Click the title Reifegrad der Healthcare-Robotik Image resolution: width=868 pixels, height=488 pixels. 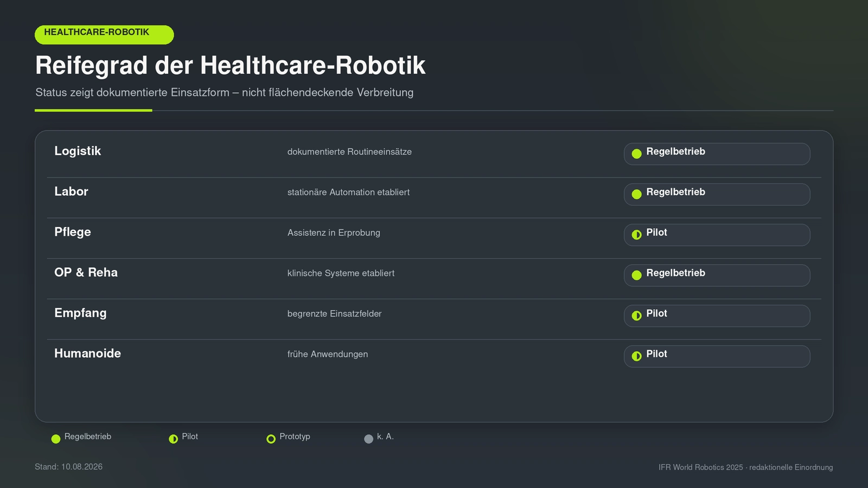click(x=230, y=66)
